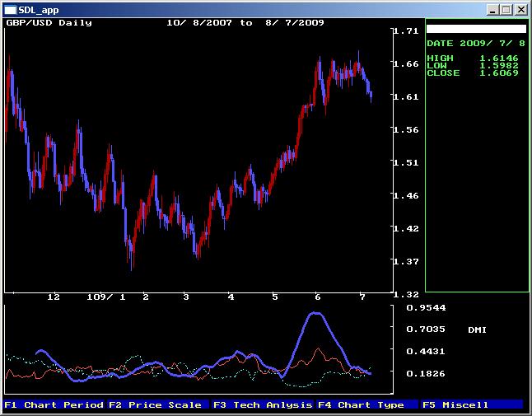Maximize the SDL_app window
The width and height of the screenshot is (532, 416).
506,10
